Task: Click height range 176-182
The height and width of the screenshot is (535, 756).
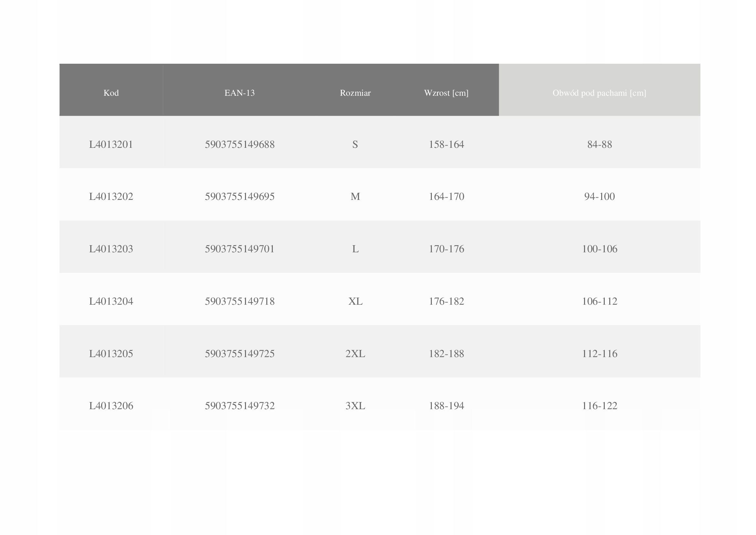Action: pos(446,301)
